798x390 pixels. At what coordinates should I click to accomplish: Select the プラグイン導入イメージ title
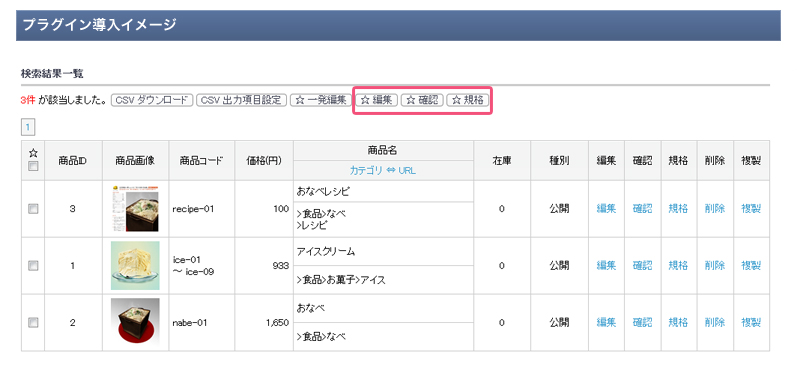click(x=100, y=24)
